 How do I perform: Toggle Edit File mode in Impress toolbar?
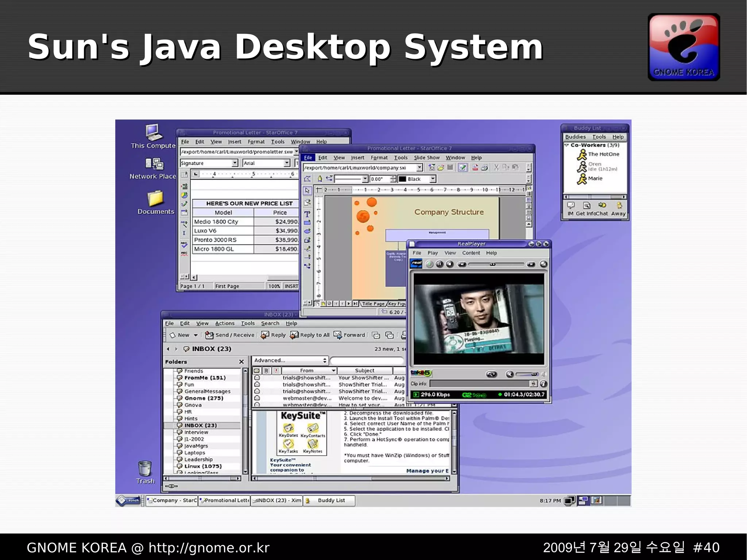pos(462,167)
